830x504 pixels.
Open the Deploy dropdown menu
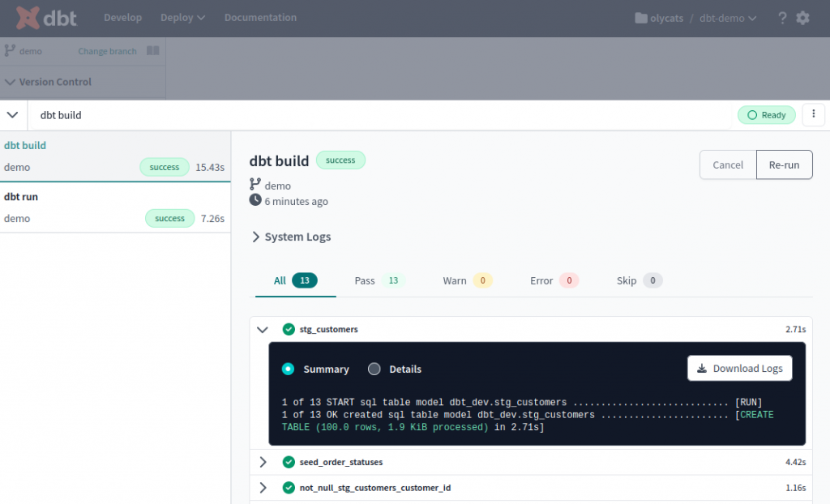(x=182, y=18)
